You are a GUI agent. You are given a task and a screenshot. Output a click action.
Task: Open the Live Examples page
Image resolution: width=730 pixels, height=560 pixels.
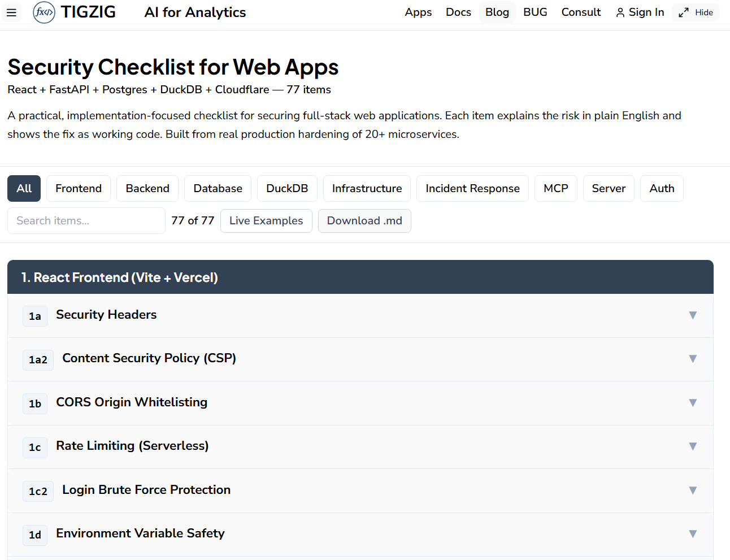[266, 220]
